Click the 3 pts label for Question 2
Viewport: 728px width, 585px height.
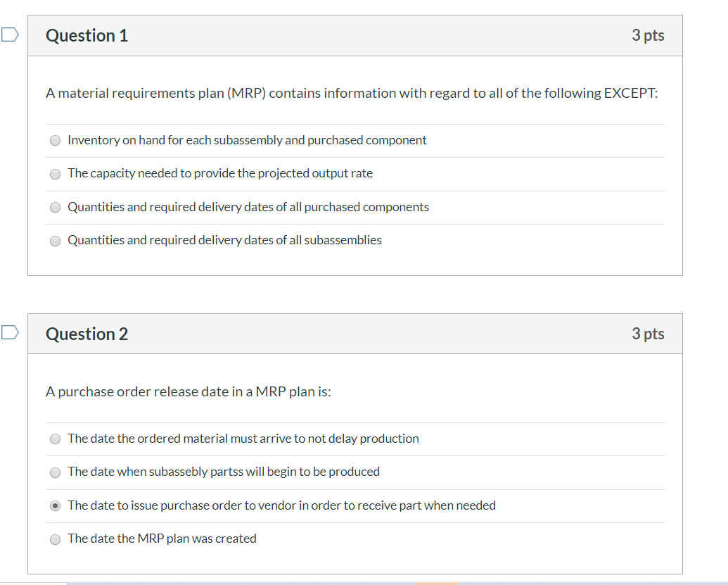click(649, 333)
